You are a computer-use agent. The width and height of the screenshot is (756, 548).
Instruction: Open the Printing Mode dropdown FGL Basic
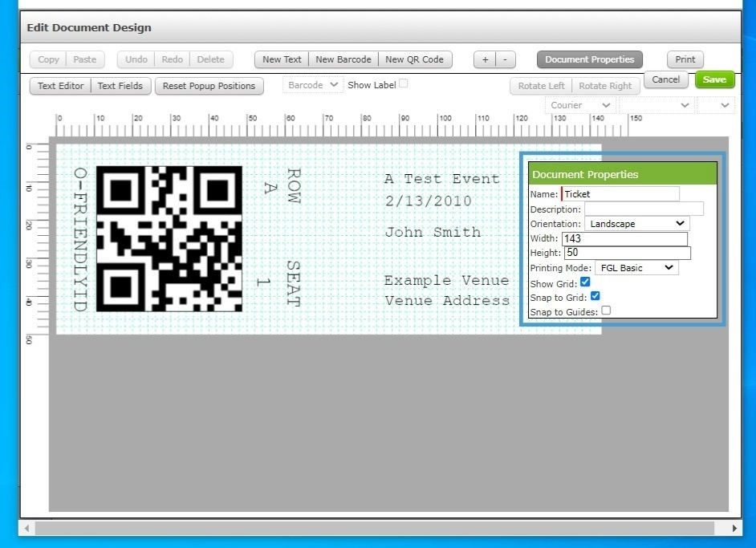tap(636, 268)
